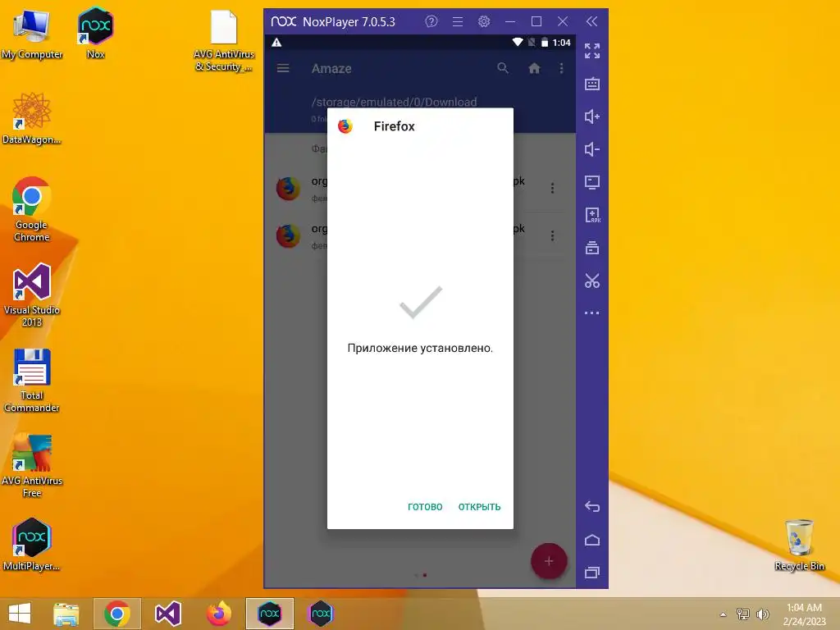This screenshot has height=630, width=840.
Task: Select AVG AntiVirus & Security file
Action: [224, 41]
